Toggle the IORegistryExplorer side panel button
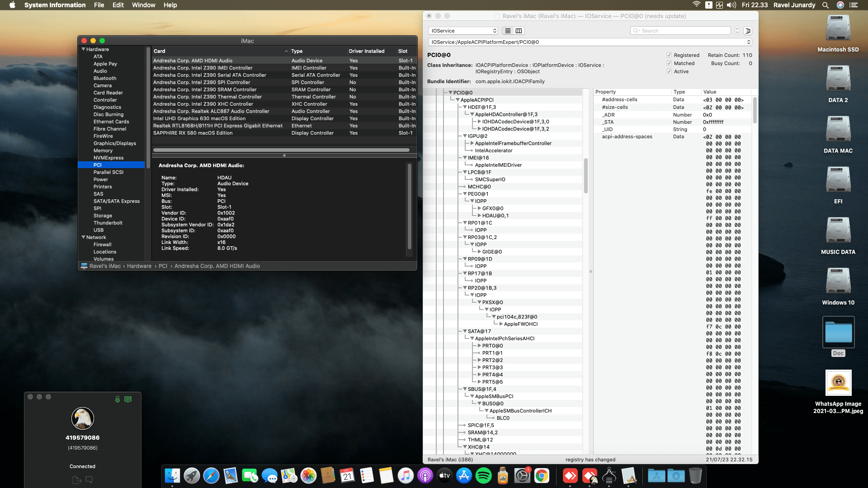This screenshot has width=868, height=488. [x=748, y=31]
